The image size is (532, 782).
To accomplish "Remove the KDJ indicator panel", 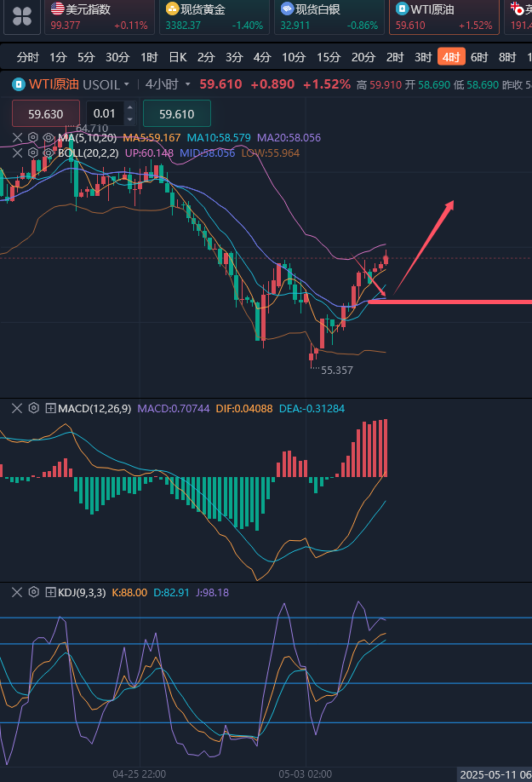I will click(17, 593).
